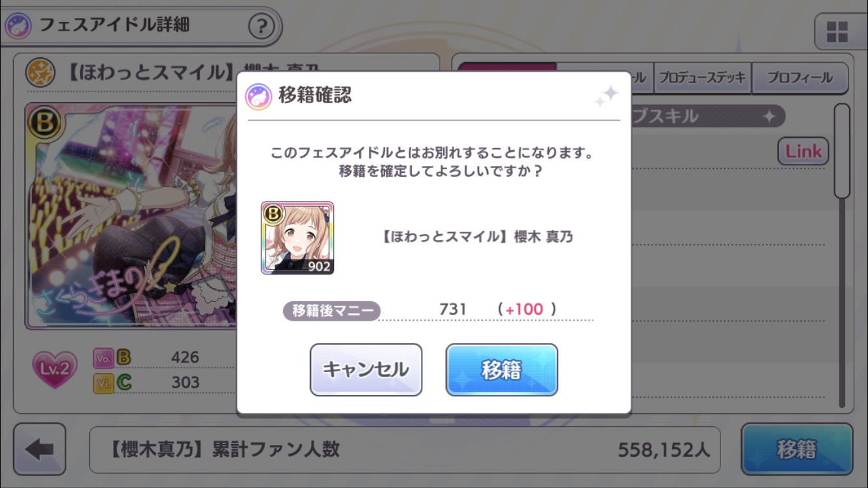
Task: Tap the idol thumbnail showing 902
Action: pos(297,237)
